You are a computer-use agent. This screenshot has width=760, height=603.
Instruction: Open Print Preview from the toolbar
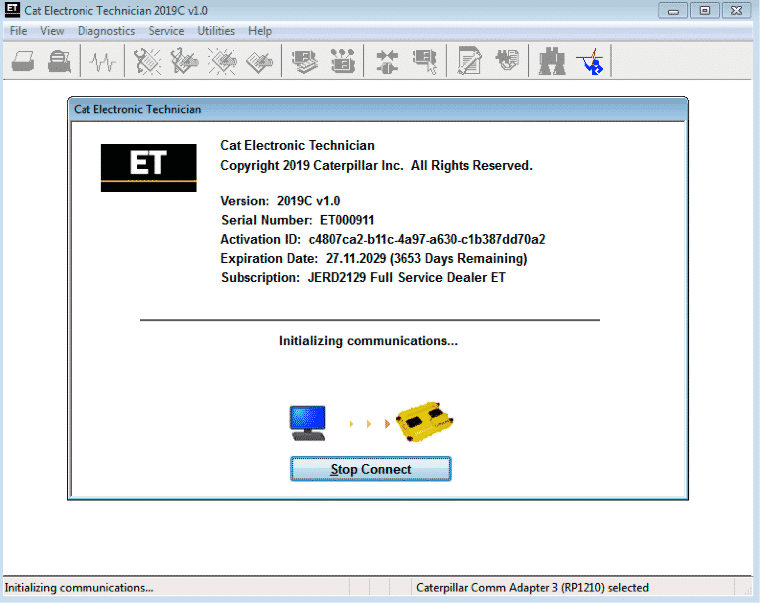[60, 61]
